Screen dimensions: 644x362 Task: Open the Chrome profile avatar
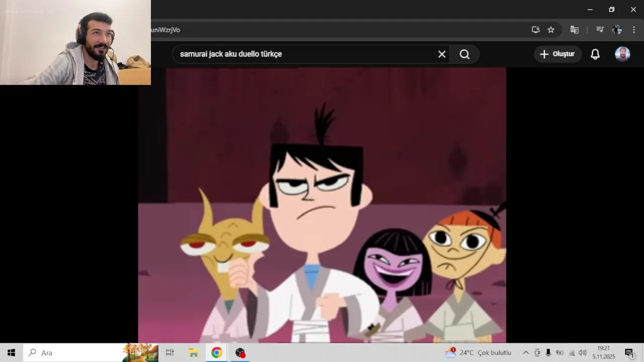617,30
